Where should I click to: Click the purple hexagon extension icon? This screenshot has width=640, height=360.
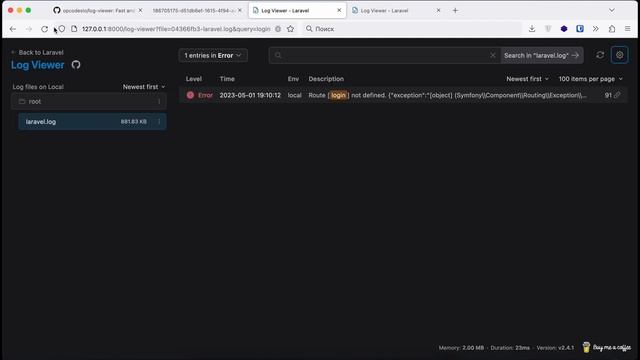pos(564,29)
